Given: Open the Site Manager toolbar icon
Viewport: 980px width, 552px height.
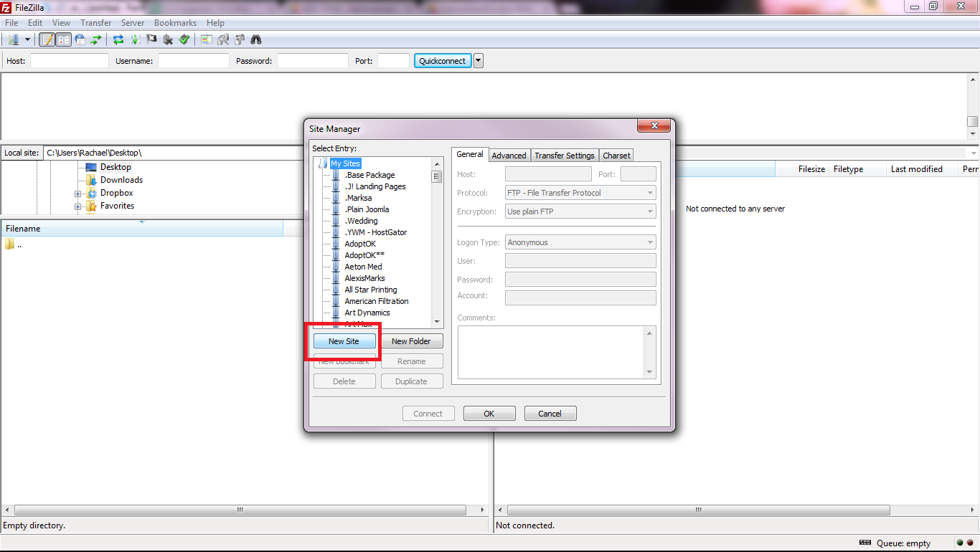Looking at the screenshot, I should point(13,39).
